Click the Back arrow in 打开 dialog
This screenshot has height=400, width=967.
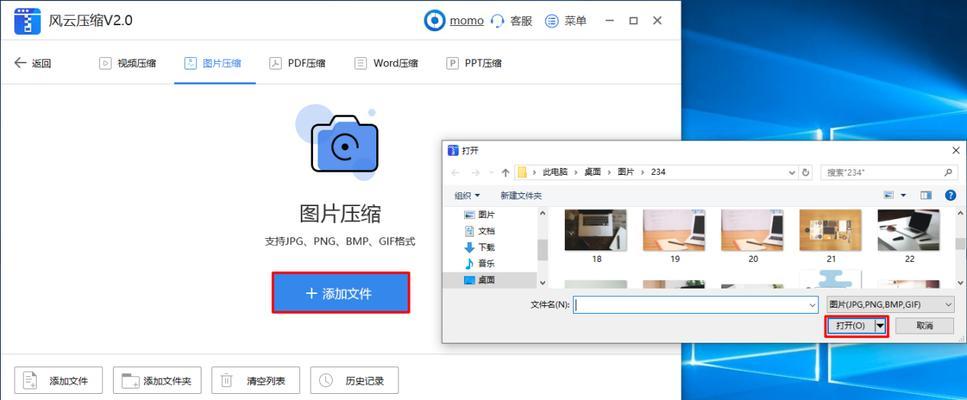point(455,173)
